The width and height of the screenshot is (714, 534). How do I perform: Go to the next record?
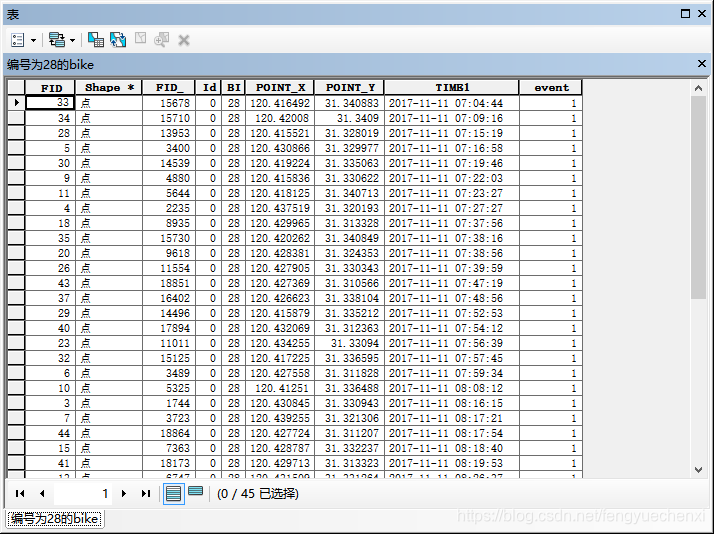[x=123, y=493]
